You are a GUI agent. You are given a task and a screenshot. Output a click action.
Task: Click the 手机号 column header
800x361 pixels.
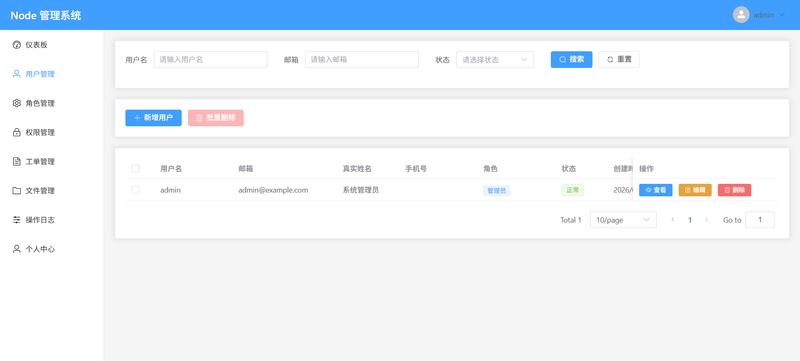coord(416,168)
